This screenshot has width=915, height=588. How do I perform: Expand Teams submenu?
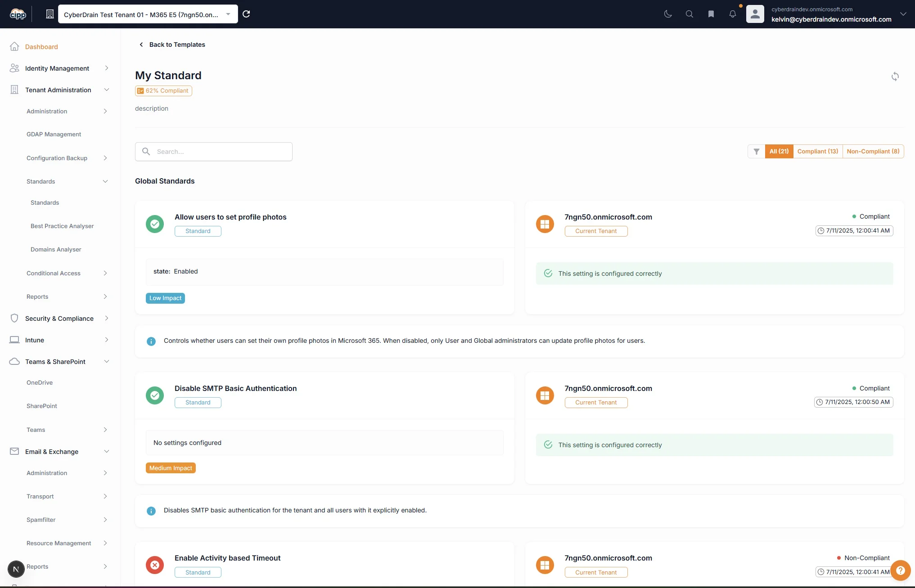coord(67,430)
